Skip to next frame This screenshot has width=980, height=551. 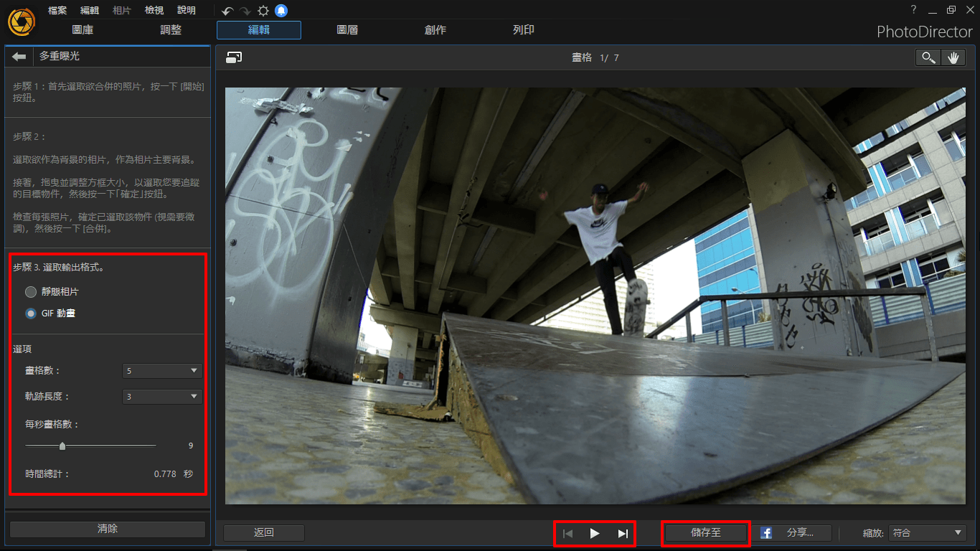[623, 533]
